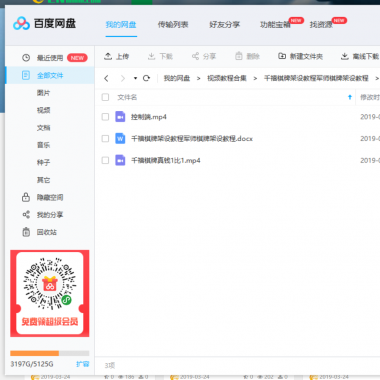Click the 离线下载 offline download icon

345,56
